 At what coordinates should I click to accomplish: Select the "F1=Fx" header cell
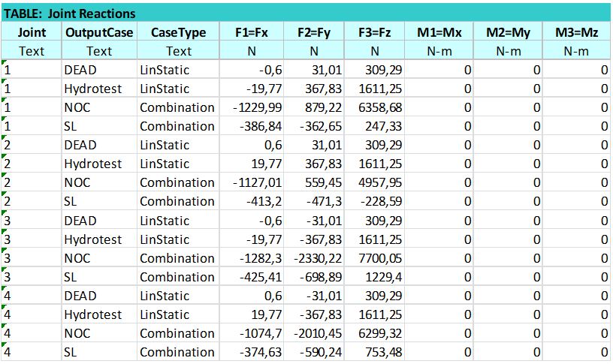[246, 32]
